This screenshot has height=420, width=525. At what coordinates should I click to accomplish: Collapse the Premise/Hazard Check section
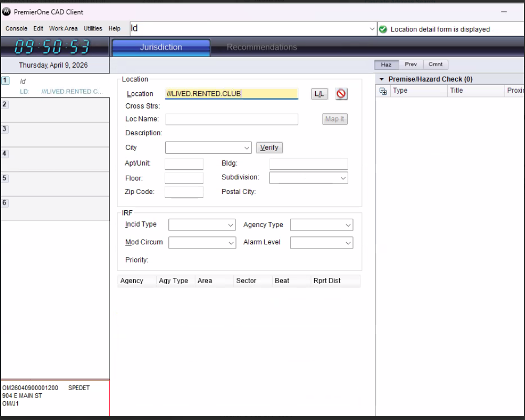(x=381, y=79)
